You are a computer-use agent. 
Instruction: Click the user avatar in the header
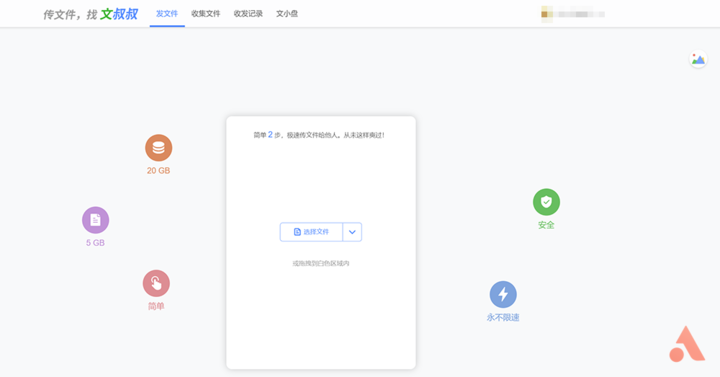547,14
